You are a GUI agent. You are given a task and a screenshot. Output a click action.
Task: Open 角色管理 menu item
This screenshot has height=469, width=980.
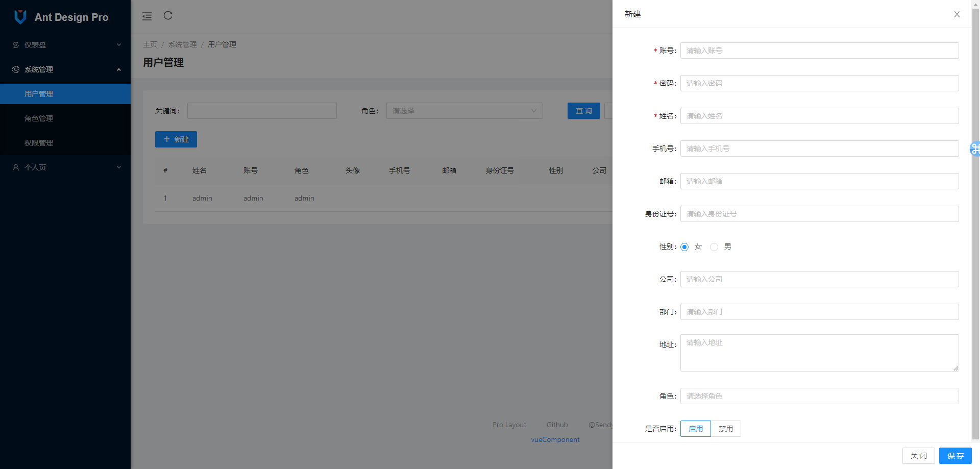65,118
